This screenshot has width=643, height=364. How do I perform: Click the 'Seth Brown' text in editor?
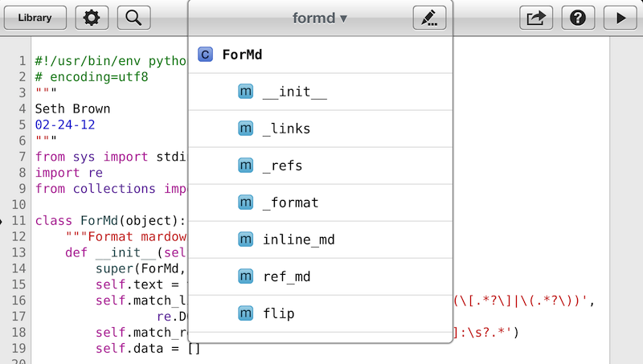72,108
